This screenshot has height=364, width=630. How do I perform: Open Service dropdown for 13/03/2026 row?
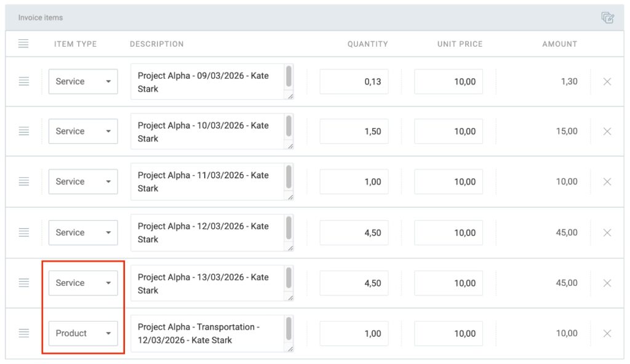(x=83, y=283)
